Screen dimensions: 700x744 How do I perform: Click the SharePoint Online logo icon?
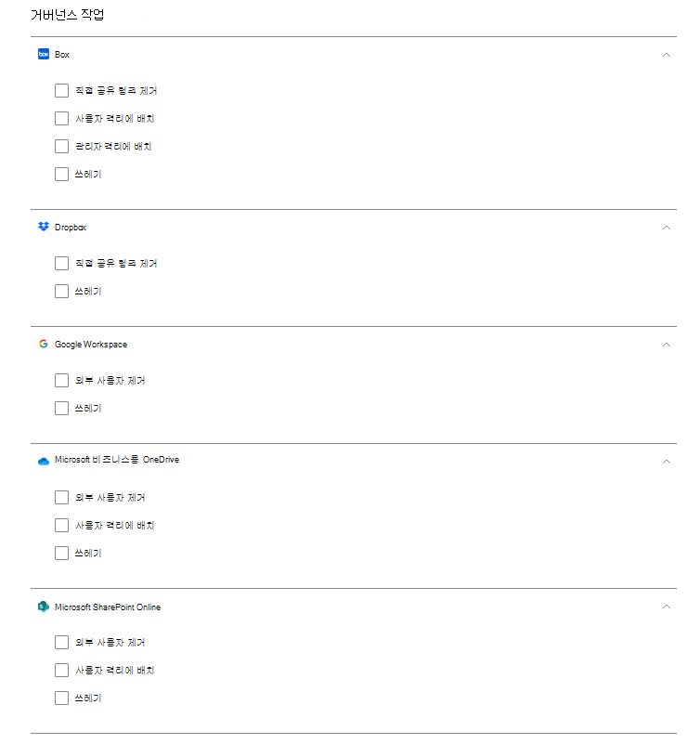point(43,607)
